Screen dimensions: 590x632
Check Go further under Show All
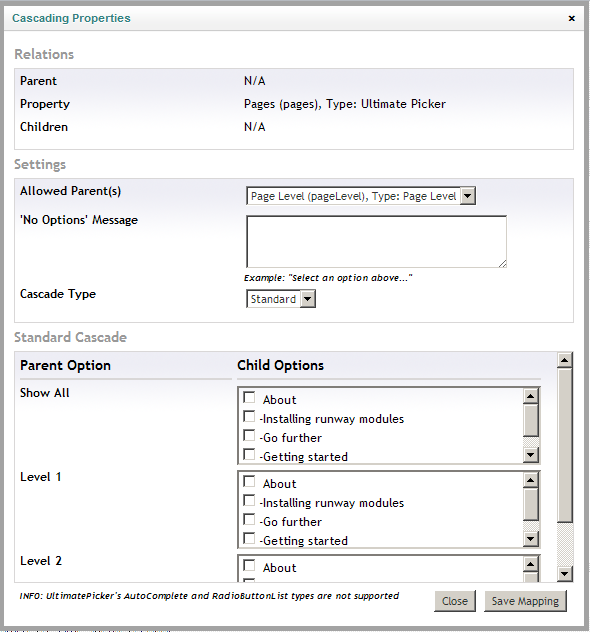coord(249,436)
